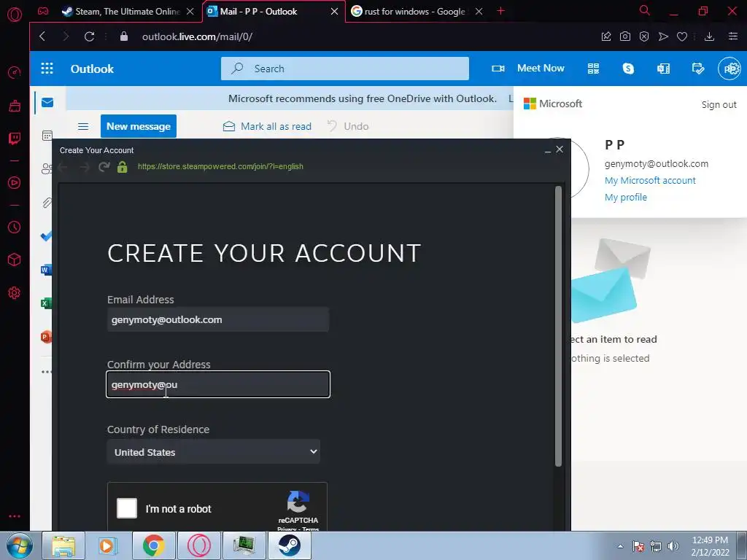The height and width of the screenshot is (560, 747).
Task: Click Steam window vertical scrollbar
Action: coord(558,326)
